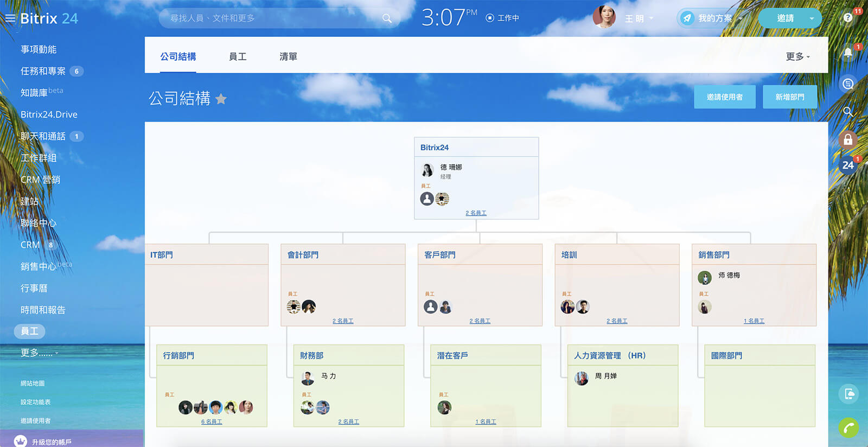Open 事項動能 in the sidebar

pos(39,49)
